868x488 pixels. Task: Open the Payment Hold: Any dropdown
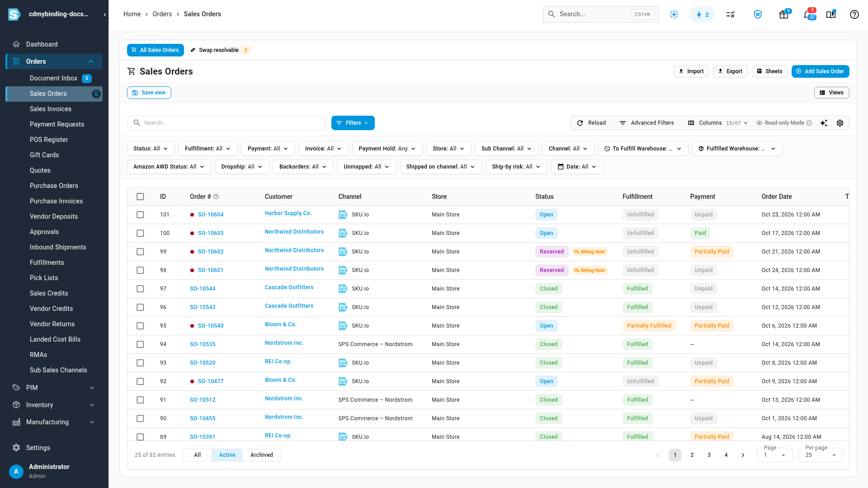[387, 149]
